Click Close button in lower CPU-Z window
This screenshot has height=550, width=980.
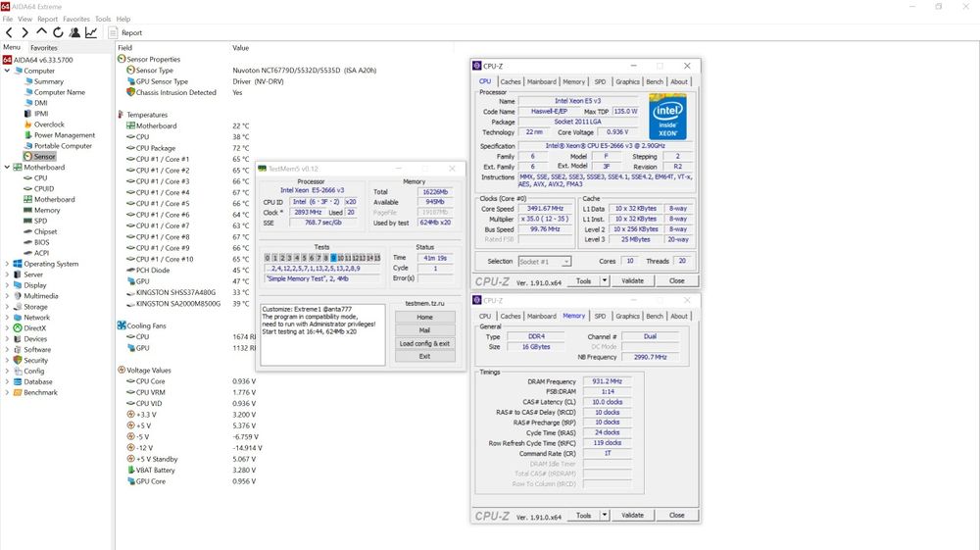[x=677, y=516]
